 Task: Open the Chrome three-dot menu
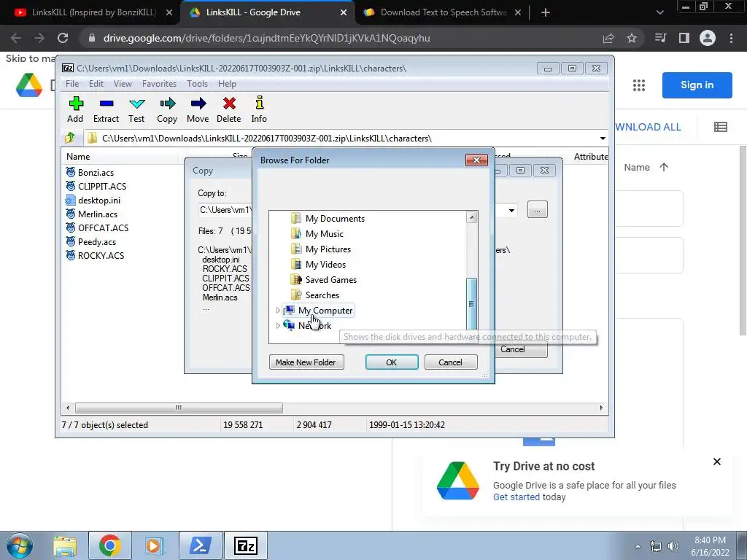tap(731, 38)
